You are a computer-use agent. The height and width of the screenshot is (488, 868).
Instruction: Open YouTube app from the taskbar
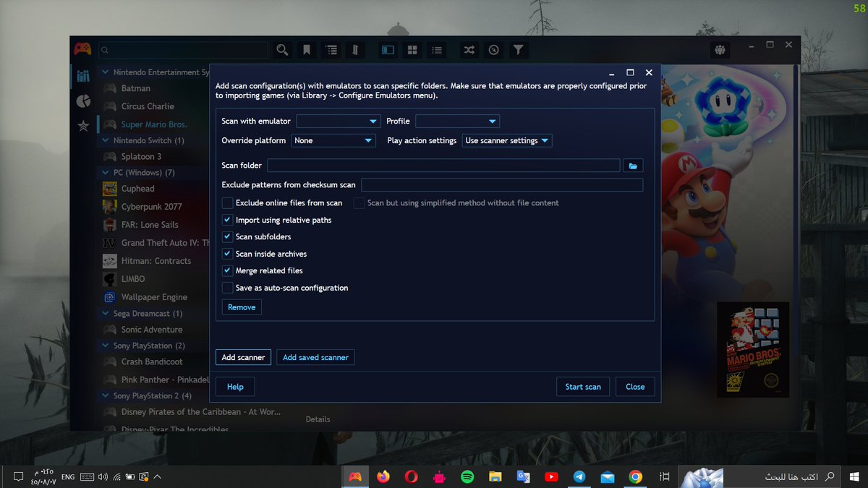coord(551,476)
